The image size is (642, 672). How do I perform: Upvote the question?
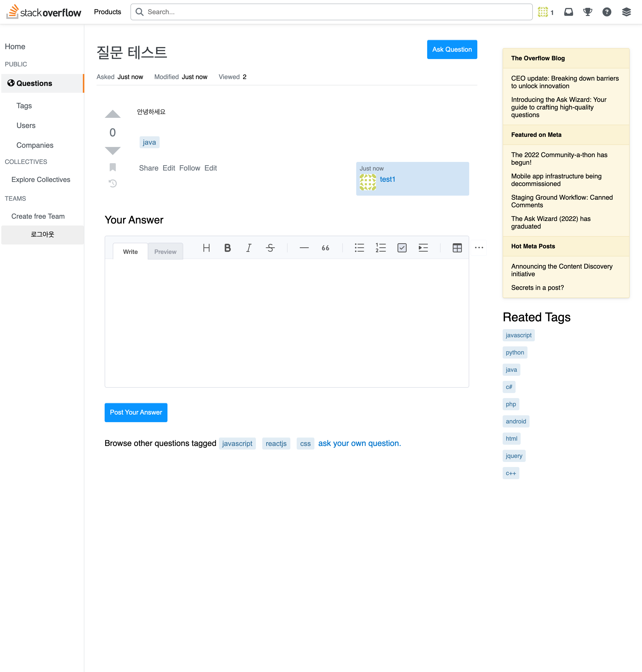[x=112, y=114]
